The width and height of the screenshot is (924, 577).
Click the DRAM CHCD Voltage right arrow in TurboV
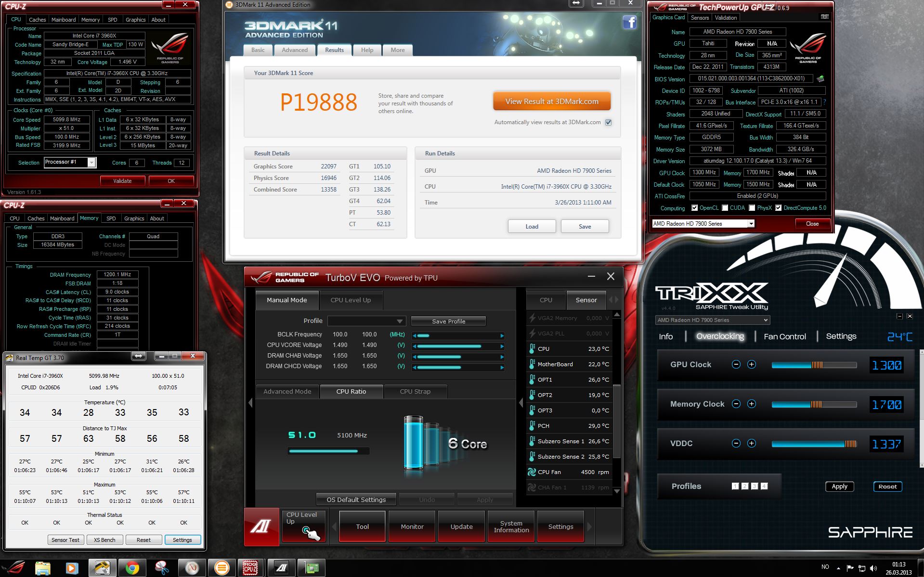502,368
